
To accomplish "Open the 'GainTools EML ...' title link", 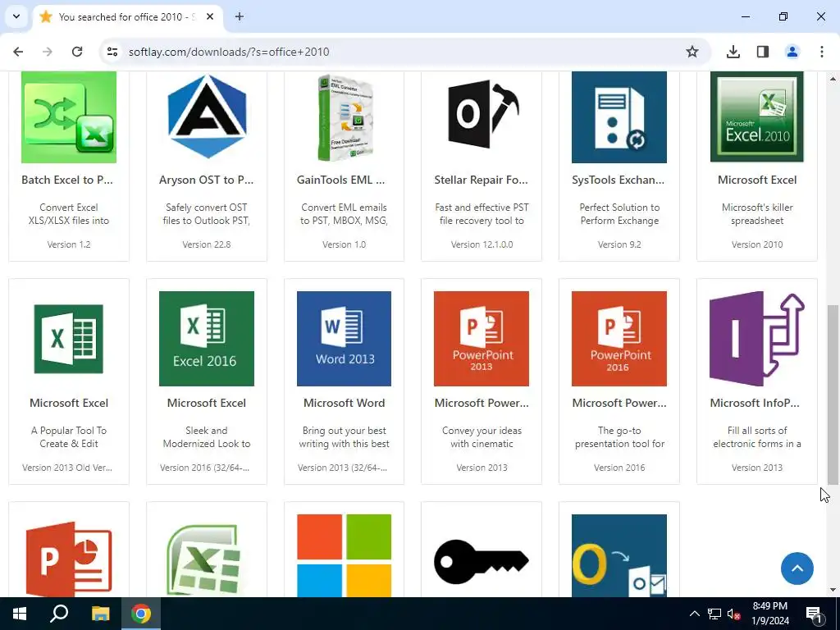I will [341, 180].
